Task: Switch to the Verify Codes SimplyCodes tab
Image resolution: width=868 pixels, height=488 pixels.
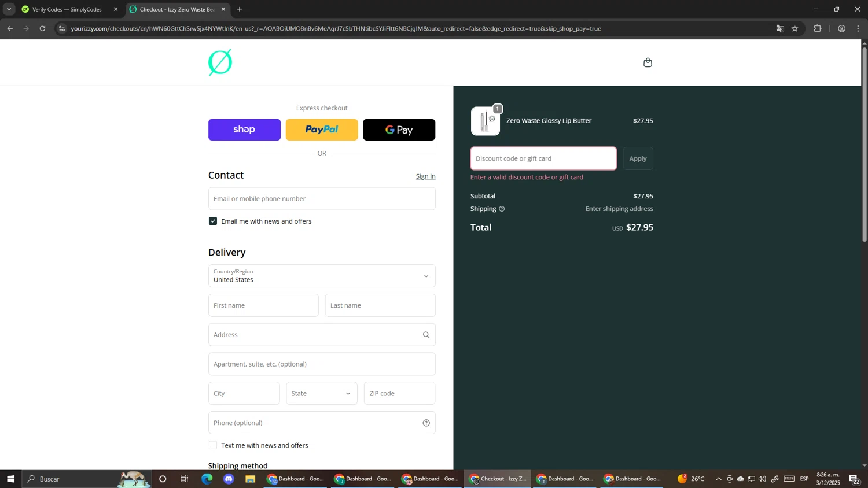Action: click(67, 9)
